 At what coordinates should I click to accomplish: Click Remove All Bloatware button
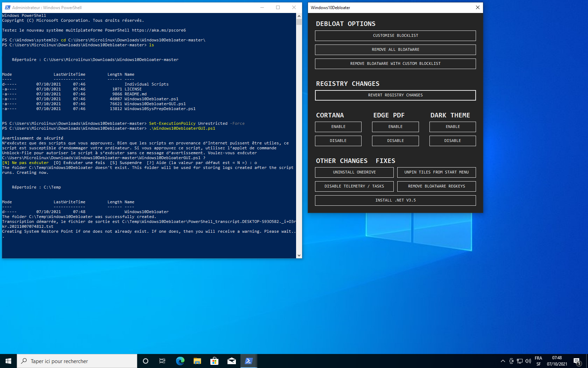[395, 50]
